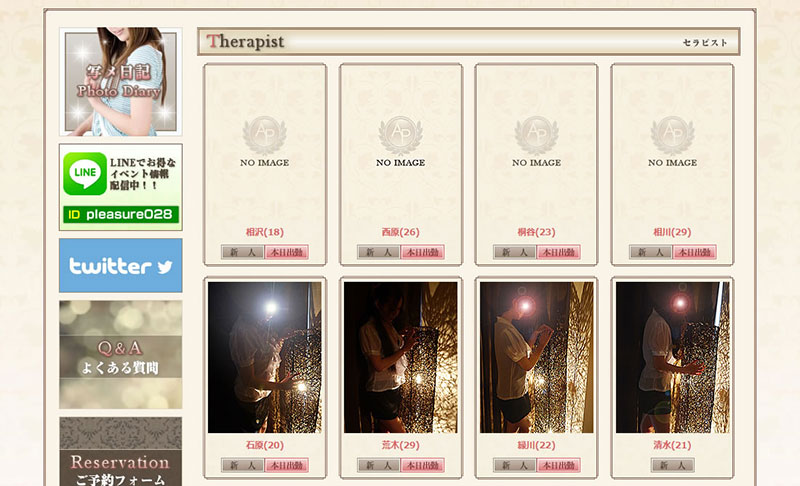
Task: Click the 桐谷(23) name link
Action: pos(536,232)
